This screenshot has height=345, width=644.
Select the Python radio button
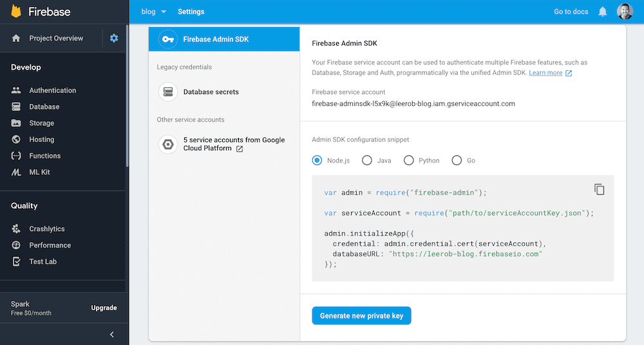coord(409,161)
